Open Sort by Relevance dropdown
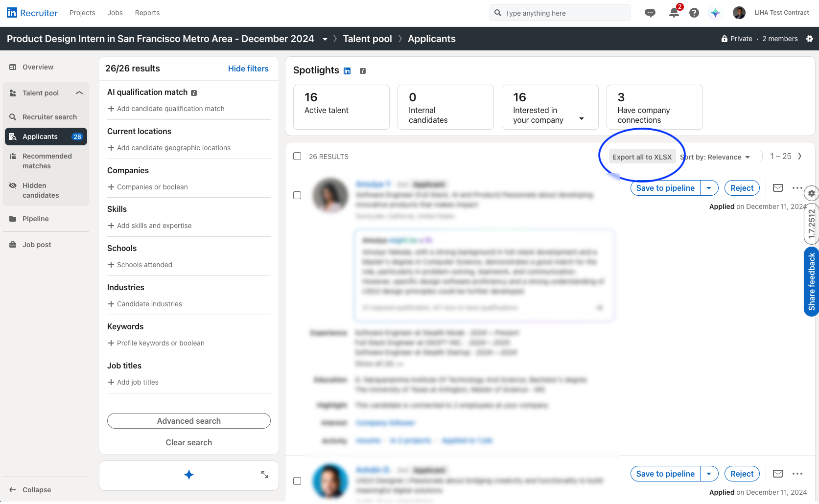 pyautogui.click(x=715, y=157)
